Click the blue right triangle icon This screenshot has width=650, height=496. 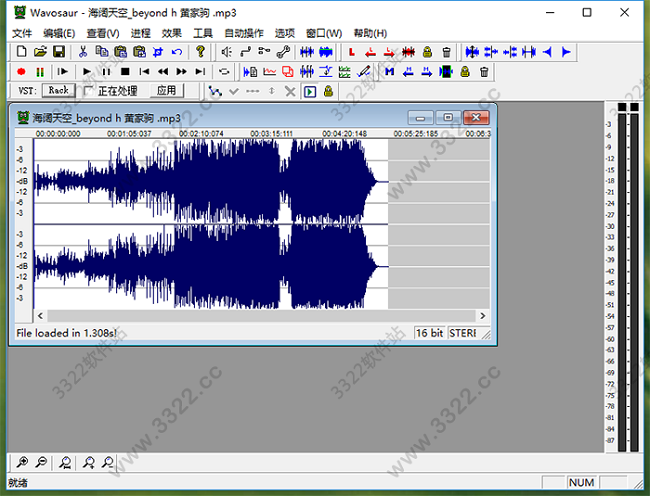[566, 52]
